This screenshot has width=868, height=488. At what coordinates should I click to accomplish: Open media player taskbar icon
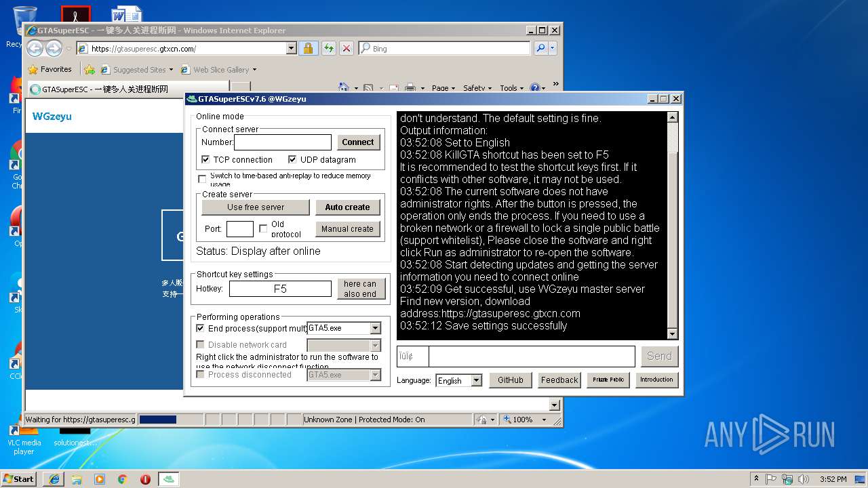(99, 479)
